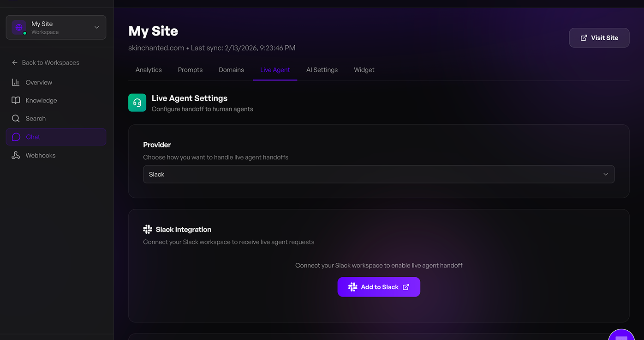Screen dimensions: 644x340
Task: Open the Provider dropdown showing Slack
Action: 378,175
